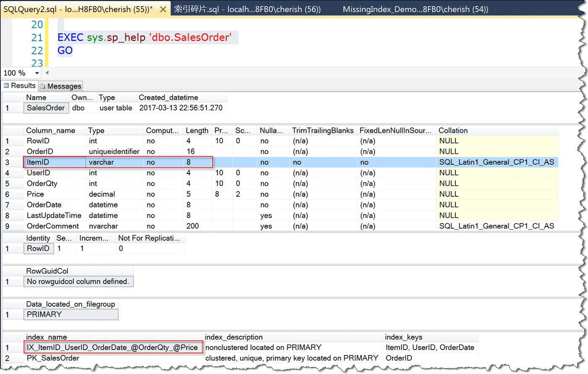Click the Identity column header

pyautogui.click(x=39, y=238)
